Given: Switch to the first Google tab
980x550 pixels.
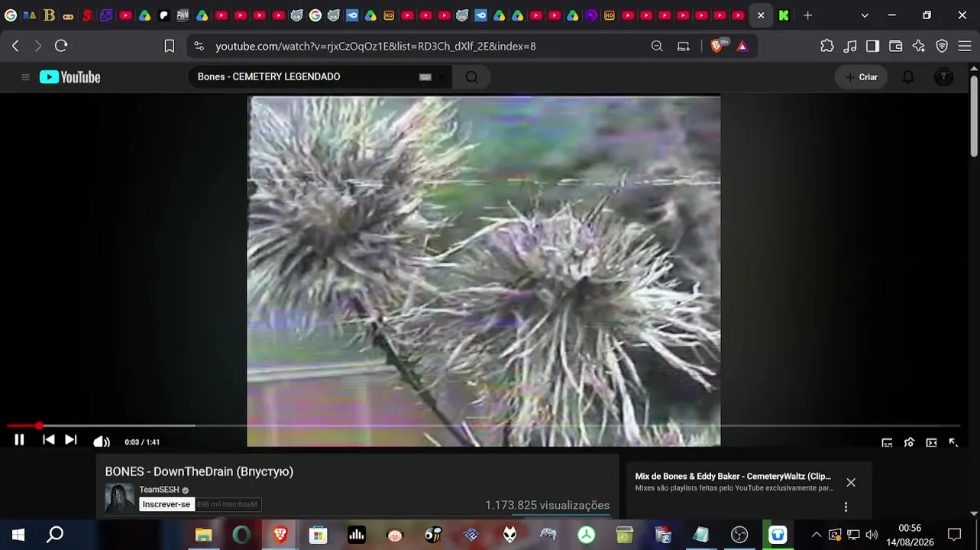Looking at the screenshot, I should (11, 15).
